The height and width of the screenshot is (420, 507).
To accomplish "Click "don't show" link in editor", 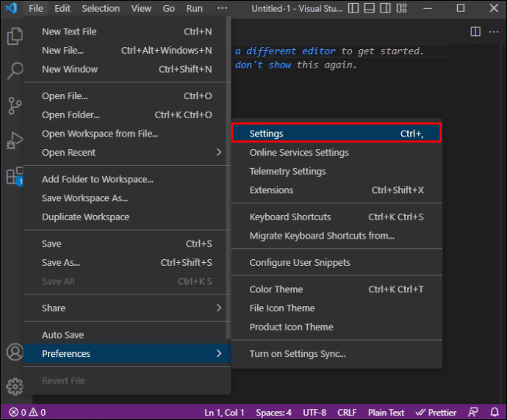I will tap(263, 65).
